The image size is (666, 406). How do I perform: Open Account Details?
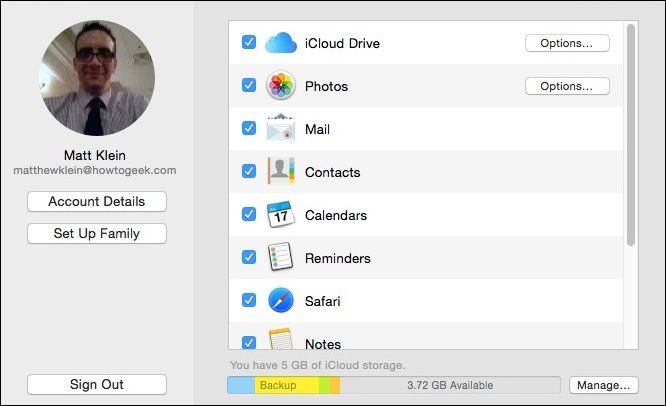[97, 201]
